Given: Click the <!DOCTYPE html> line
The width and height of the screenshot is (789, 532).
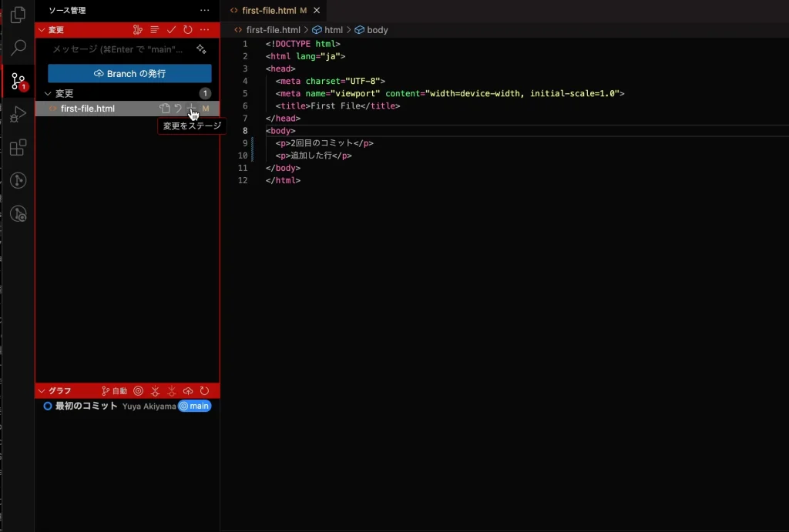Looking at the screenshot, I should (303, 44).
